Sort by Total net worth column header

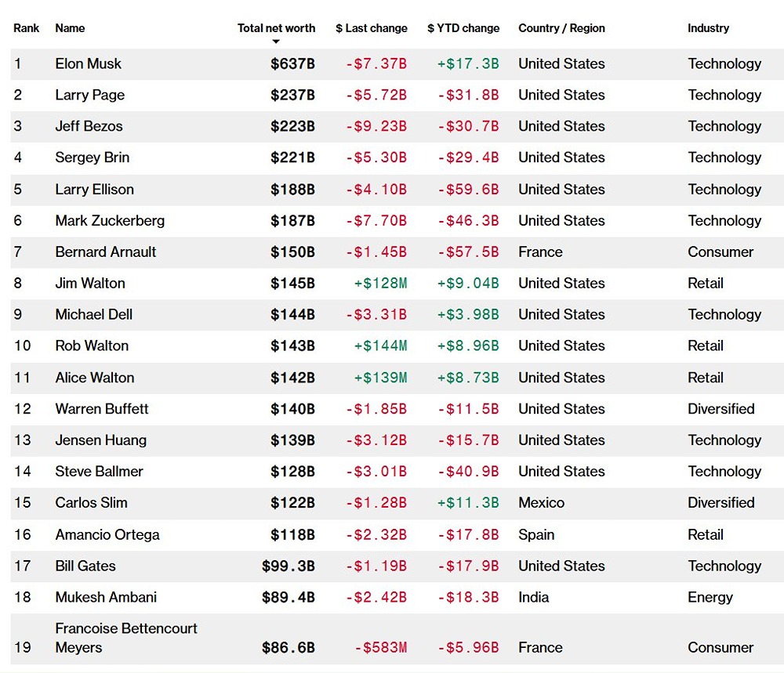pos(276,28)
